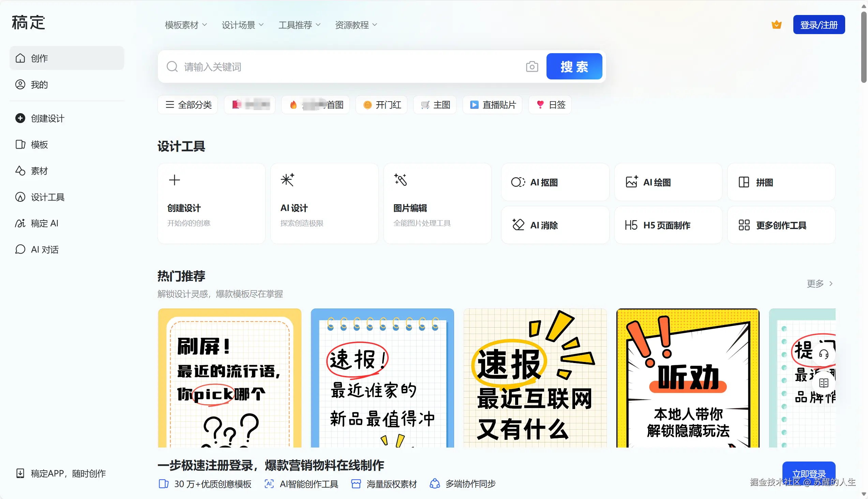Open 全部分类 category list

click(x=188, y=105)
